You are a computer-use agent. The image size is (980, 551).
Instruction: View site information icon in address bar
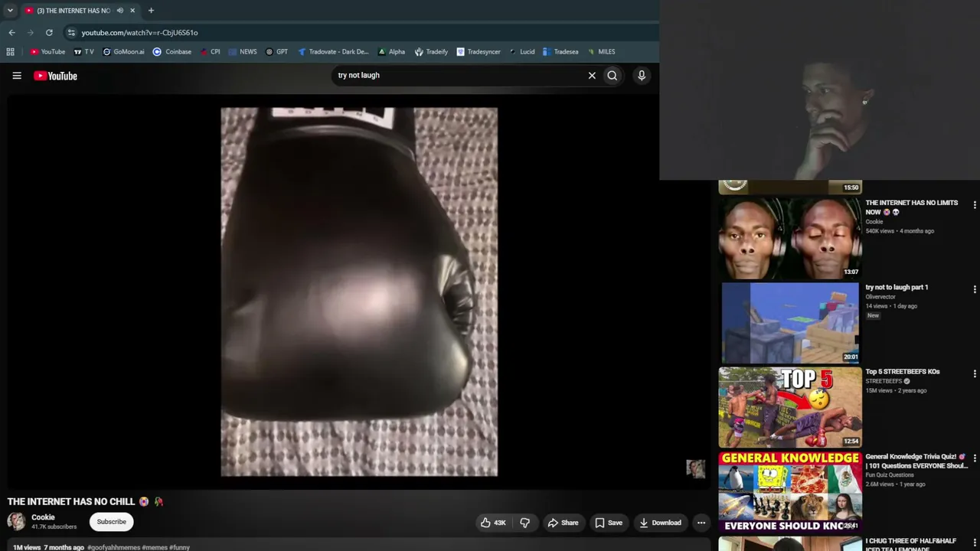[x=71, y=32]
